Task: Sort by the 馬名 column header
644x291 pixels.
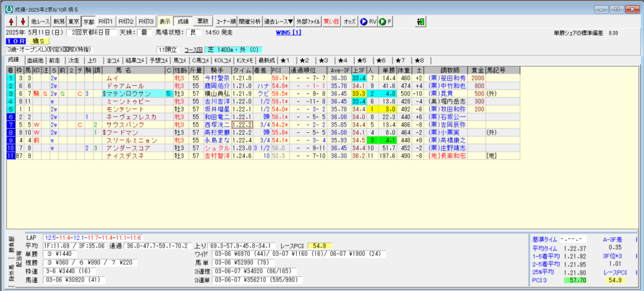Action: [x=133, y=71]
